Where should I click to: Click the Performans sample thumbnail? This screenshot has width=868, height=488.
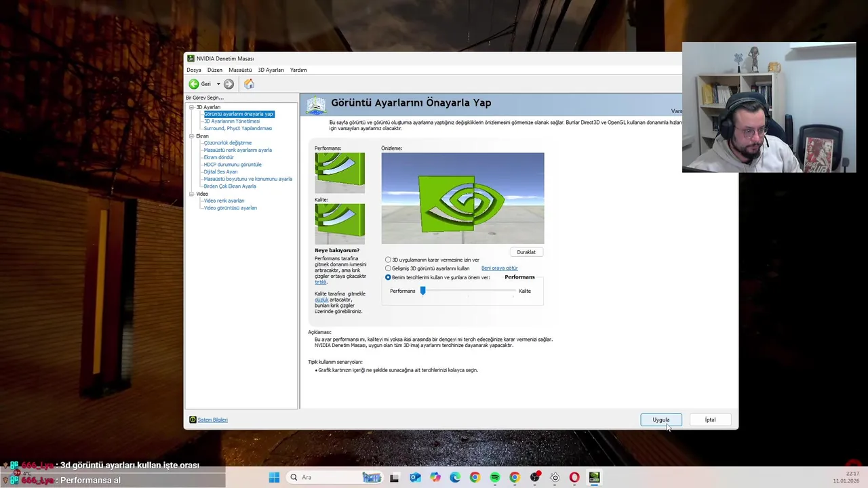(x=340, y=173)
